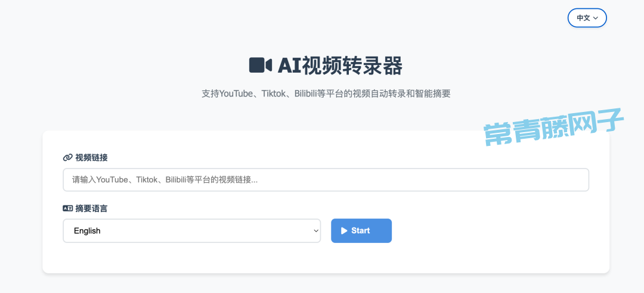The height and width of the screenshot is (293, 644).
Task: Click the word Start on the button
Action: (360, 230)
